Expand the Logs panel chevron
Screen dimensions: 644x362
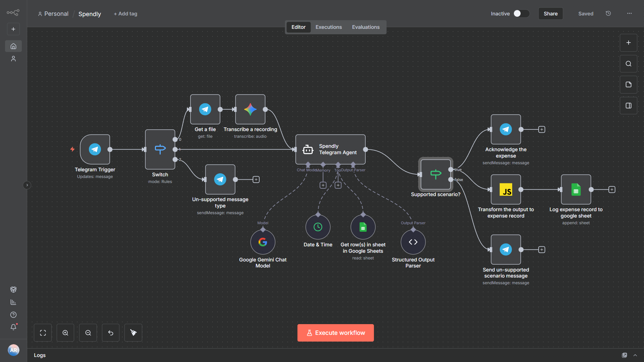(x=635, y=355)
